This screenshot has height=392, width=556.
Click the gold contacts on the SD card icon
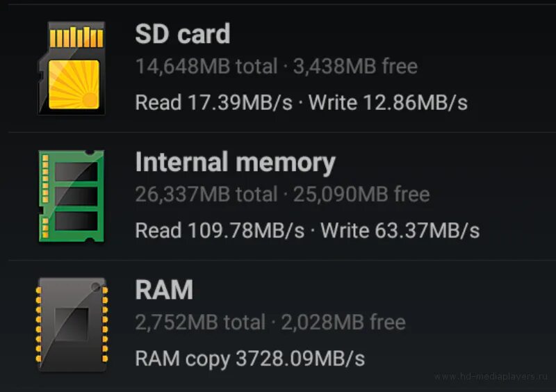coord(71,36)
